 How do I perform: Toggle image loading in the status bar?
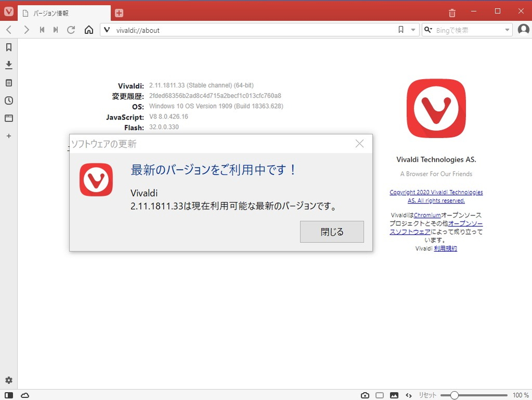pos(394,395)
